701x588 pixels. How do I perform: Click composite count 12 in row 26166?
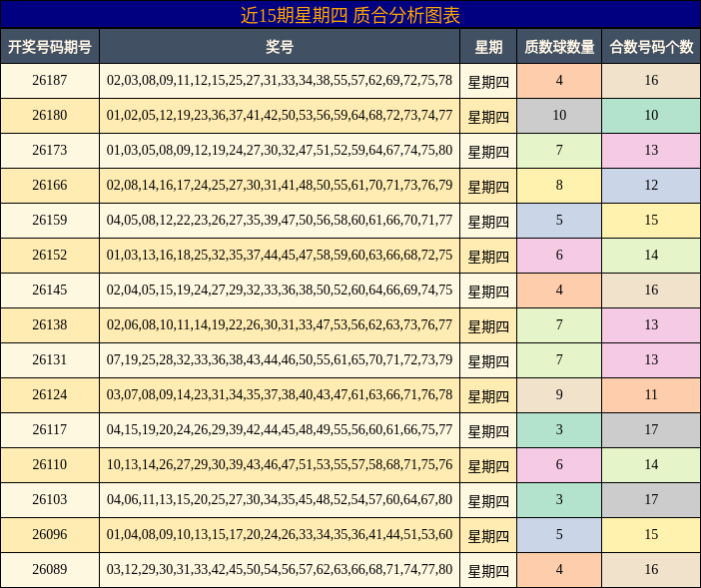click(651, 185)
